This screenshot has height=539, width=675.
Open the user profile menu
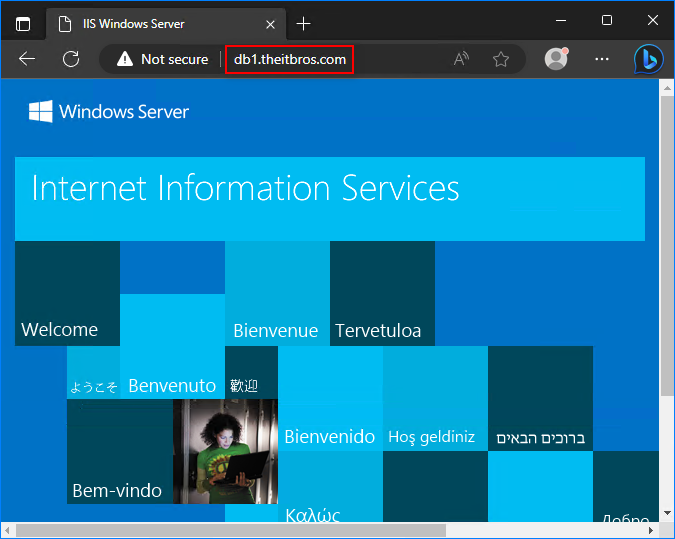(x=556, y=59)
